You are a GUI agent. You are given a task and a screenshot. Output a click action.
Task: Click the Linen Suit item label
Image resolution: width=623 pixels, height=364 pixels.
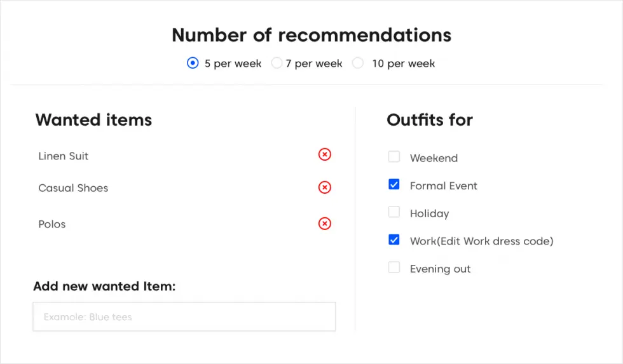click(x=64, y=156)
